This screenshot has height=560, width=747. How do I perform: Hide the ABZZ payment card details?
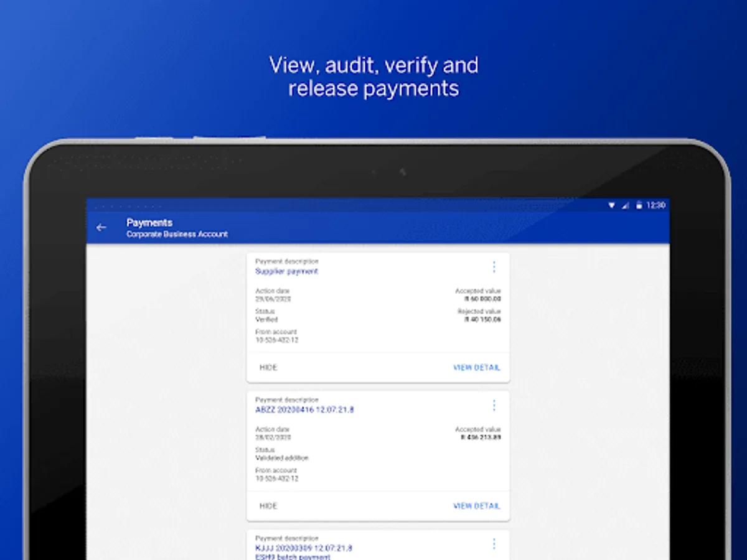(x=268, y=506)
